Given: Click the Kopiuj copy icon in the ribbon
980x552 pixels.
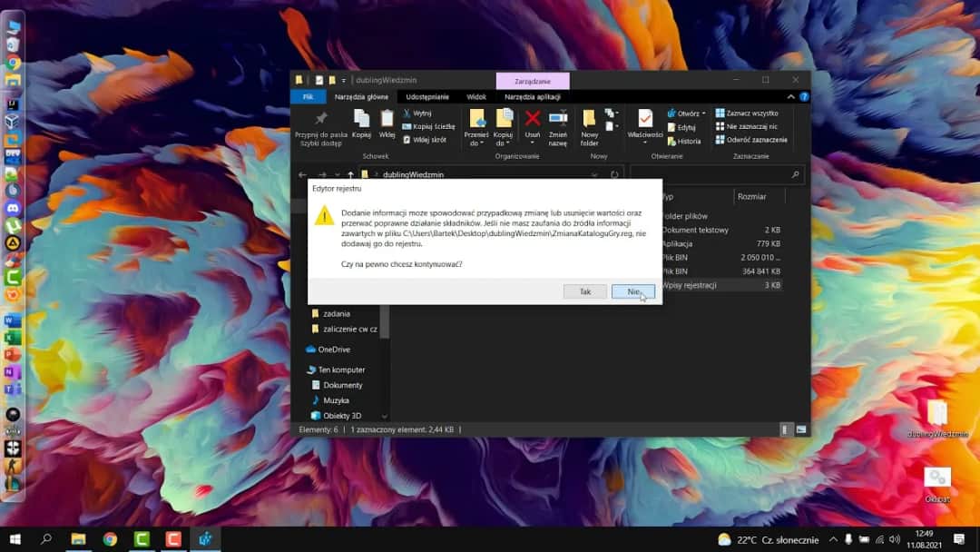Looking at the screenshot, I should (361, 119).
